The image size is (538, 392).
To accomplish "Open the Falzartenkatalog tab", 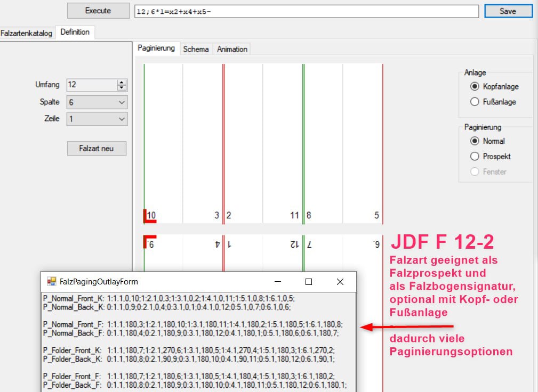I will [x=27, y=33].
